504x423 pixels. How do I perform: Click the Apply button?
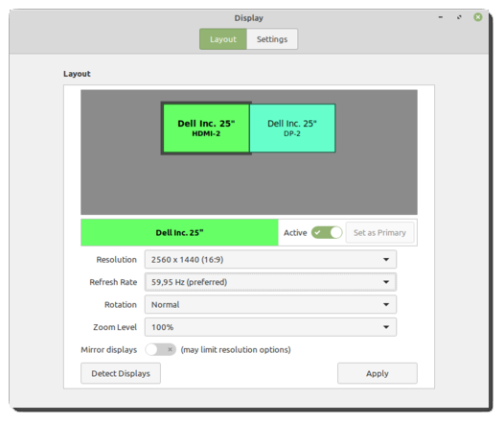pyautogui.click(x=378, y=373)
